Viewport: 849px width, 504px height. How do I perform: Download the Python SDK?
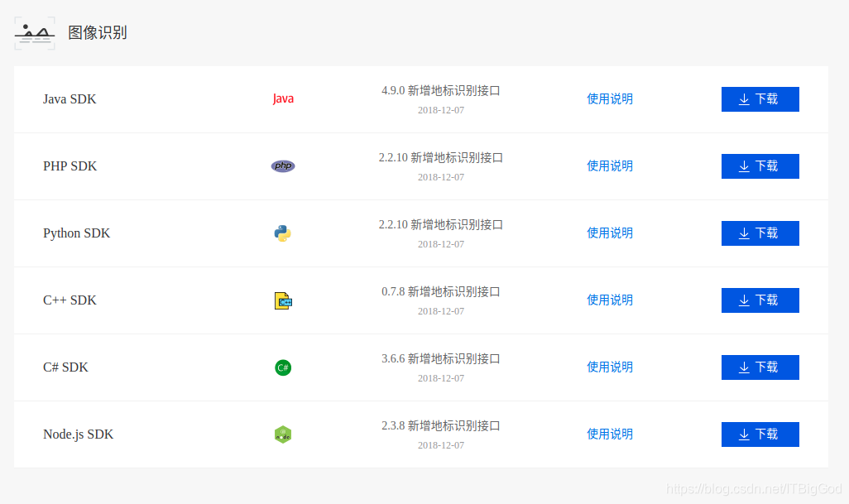pyautogui.click(x=760, y=233)
